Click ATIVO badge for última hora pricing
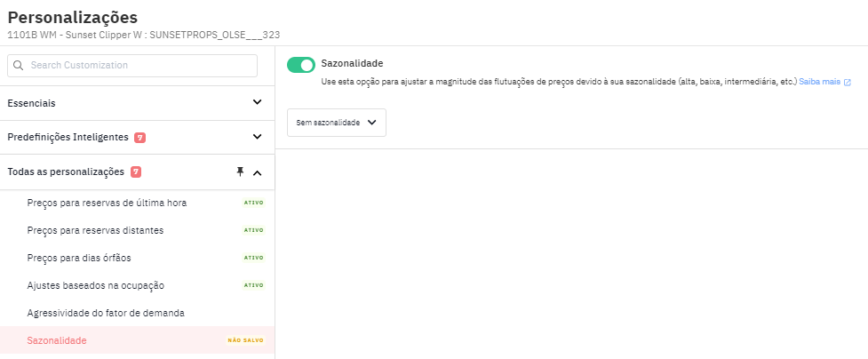This screenshot has width=868, height=359. pos(254,203)
